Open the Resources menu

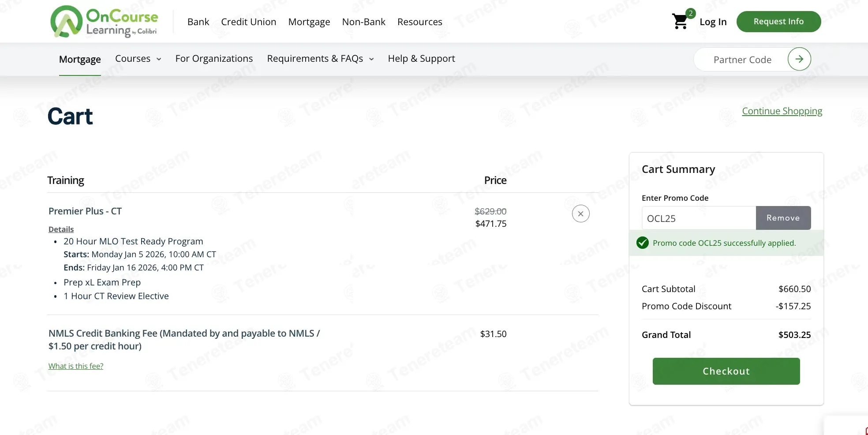coord(419,22)
